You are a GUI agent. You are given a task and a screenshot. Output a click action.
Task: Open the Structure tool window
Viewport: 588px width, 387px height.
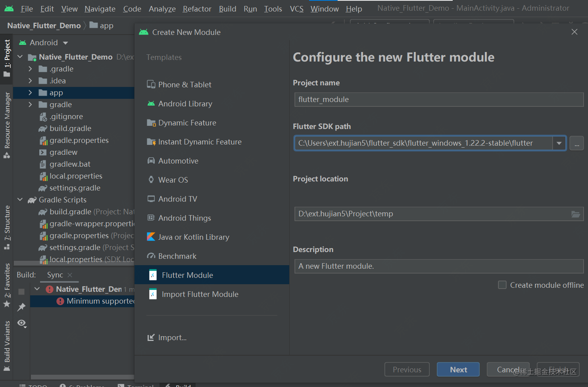pos(7,227)
